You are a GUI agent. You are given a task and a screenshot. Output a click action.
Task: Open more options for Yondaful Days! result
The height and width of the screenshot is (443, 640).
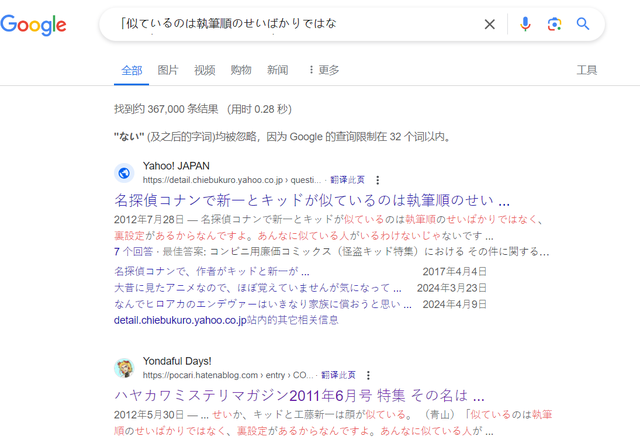[368, 375]
